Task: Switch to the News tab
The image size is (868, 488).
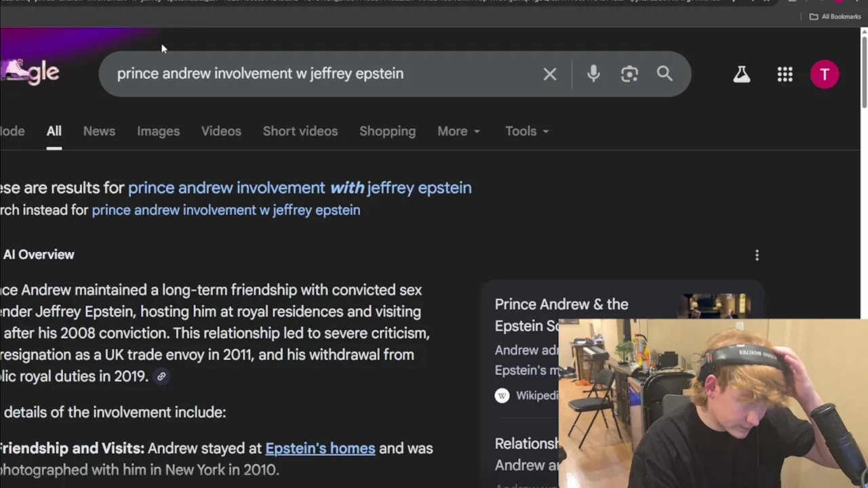Action: [x=99, y=131]
